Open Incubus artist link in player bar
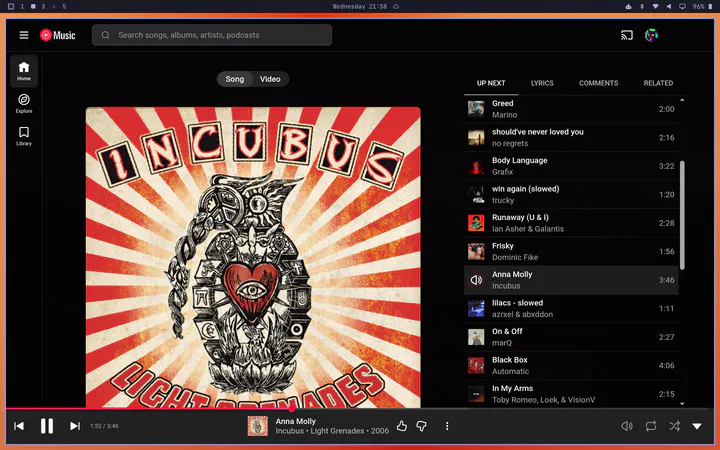This screenshot has height=450, width=720. pos(289,431)
